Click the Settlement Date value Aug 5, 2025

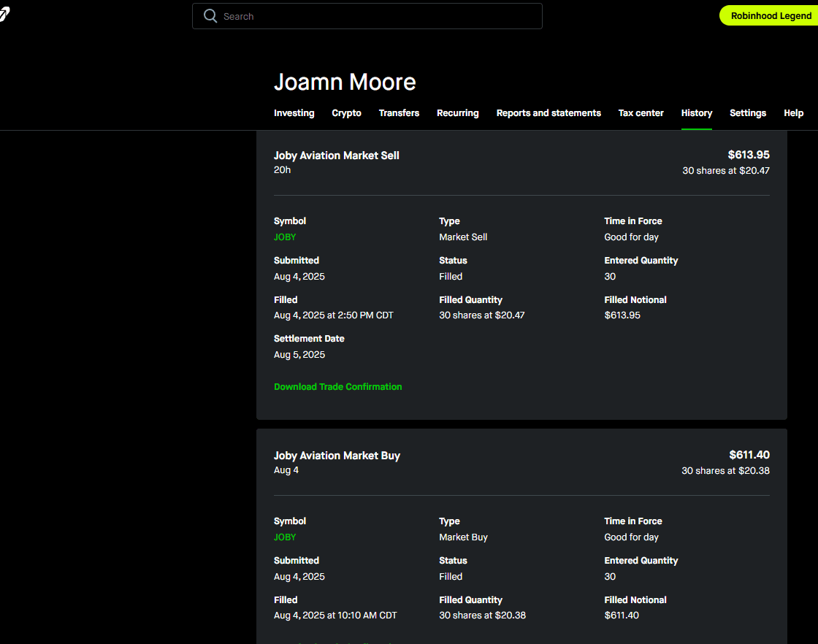pyautogui.click(x=299, y=355)
